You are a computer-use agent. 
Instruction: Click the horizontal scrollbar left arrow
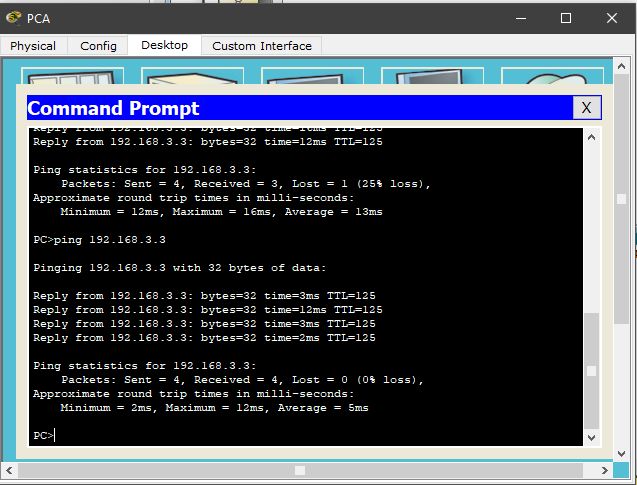tap(9, 470)
